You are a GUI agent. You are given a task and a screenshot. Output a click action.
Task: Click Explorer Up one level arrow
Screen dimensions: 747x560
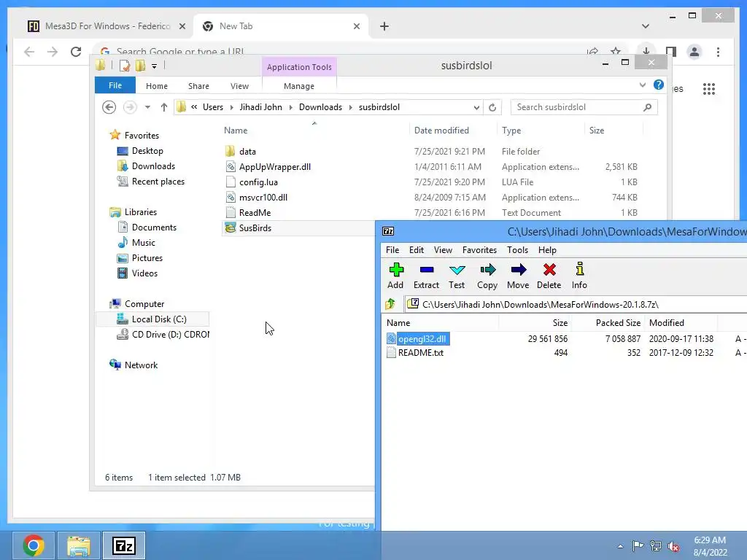click(164, 107)
